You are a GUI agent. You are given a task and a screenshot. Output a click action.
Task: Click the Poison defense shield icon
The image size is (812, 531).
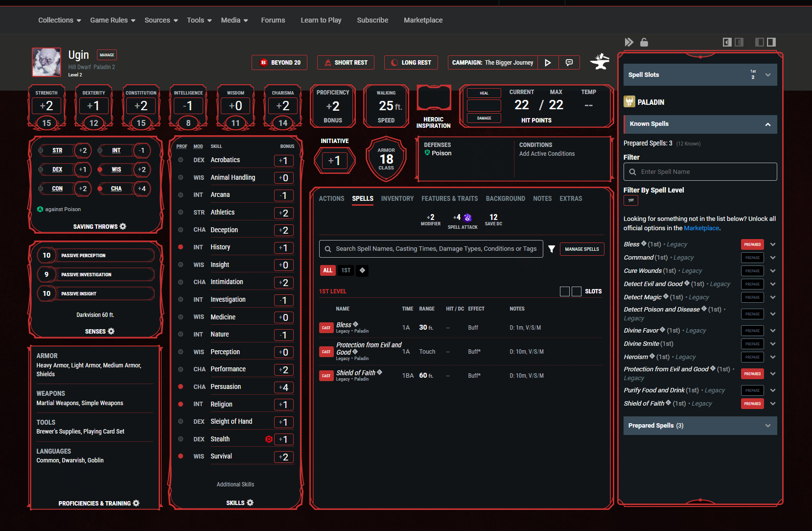coord(427,153)
